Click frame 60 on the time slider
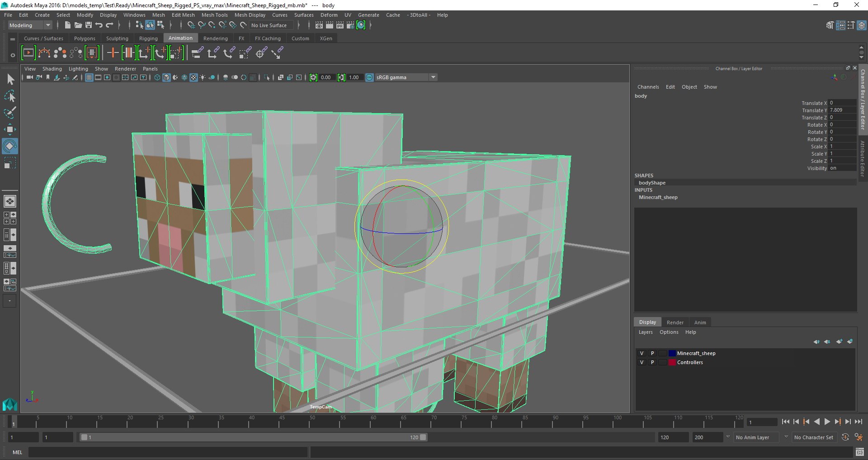This screenshot has width=868, height=460. point(373,422)
